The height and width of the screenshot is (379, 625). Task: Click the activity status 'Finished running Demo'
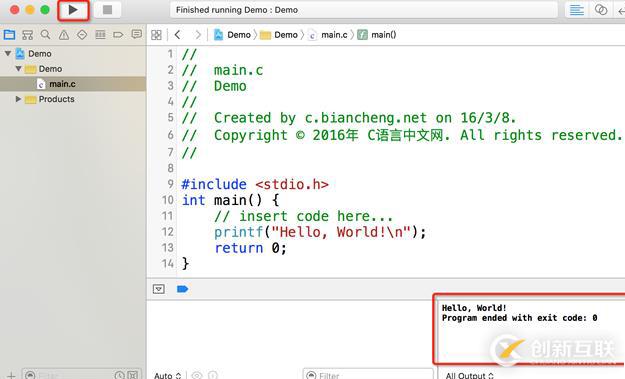(237, 10)
